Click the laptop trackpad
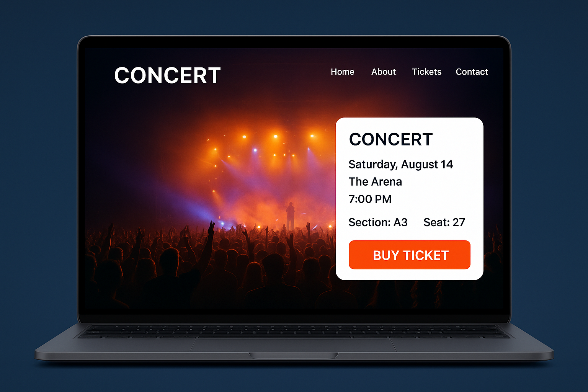This screenshot has width=588, height=392. point(294,344)
